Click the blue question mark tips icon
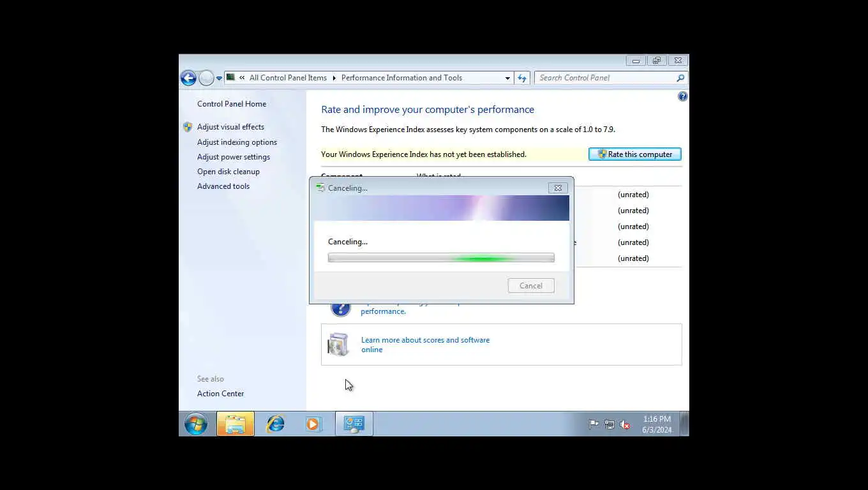The image size is (868, 490). click(x=340, y=309)
